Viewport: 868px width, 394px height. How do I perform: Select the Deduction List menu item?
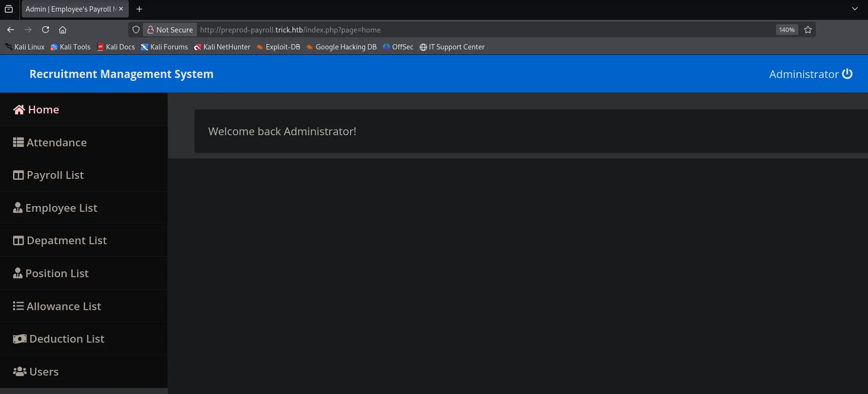[x=84, y=339]
